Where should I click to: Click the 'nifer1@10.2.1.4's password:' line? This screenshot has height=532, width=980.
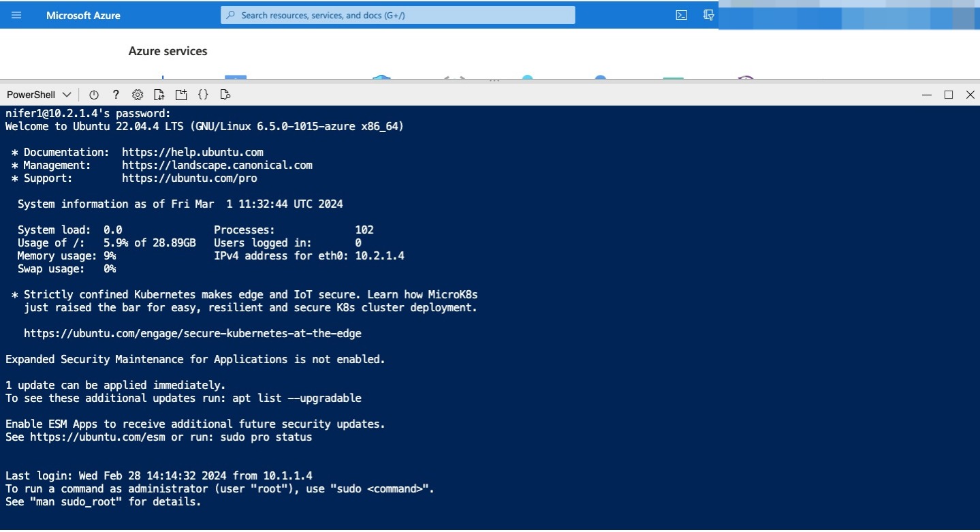click(x=88, y=114)
